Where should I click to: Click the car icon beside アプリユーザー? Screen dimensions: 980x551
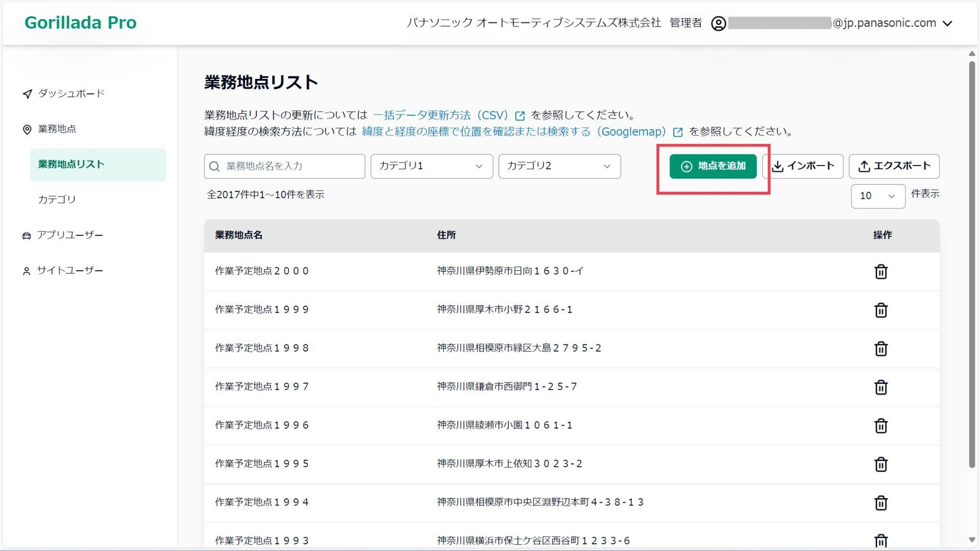pyautogui.click(x=26, y=236)
